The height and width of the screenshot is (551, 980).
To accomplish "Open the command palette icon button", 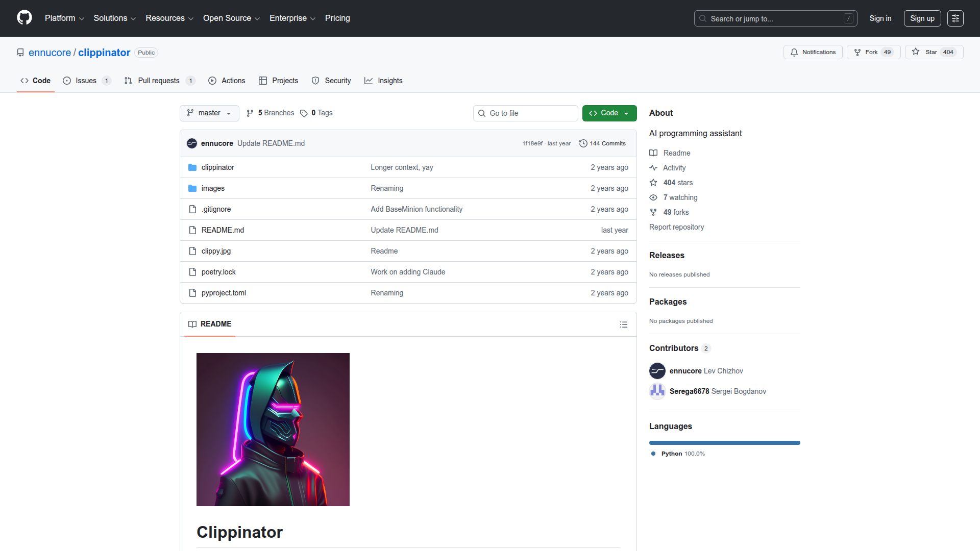I will coord(955,18).
